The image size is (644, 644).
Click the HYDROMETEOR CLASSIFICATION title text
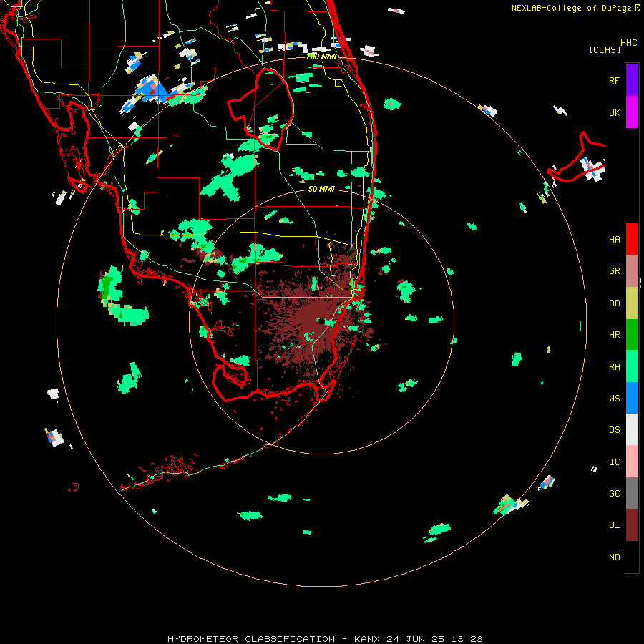tap(251, 639)
